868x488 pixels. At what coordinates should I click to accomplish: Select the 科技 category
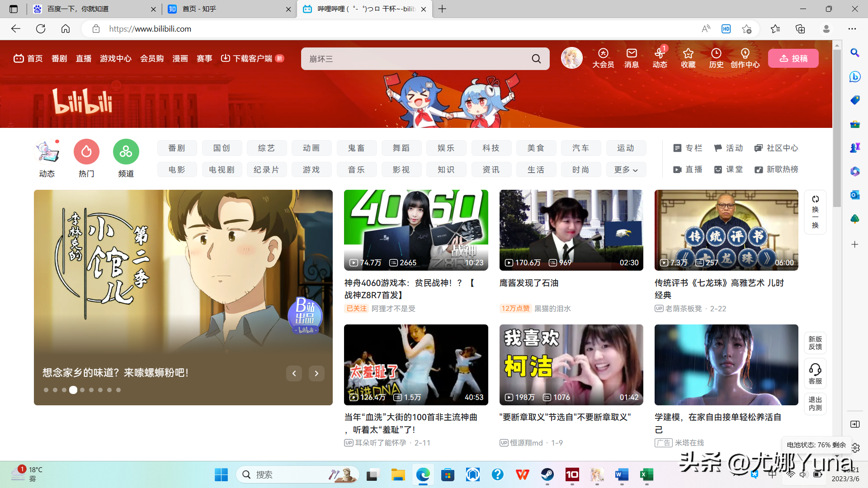tap(491, 148)
